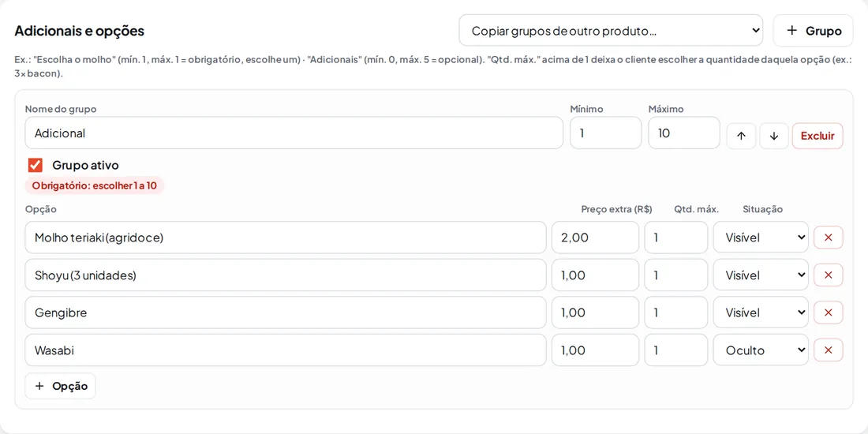868x434 pixels.
Task: Remove the Shoyu (3 unidades) option
Action: tap(828, 275)
